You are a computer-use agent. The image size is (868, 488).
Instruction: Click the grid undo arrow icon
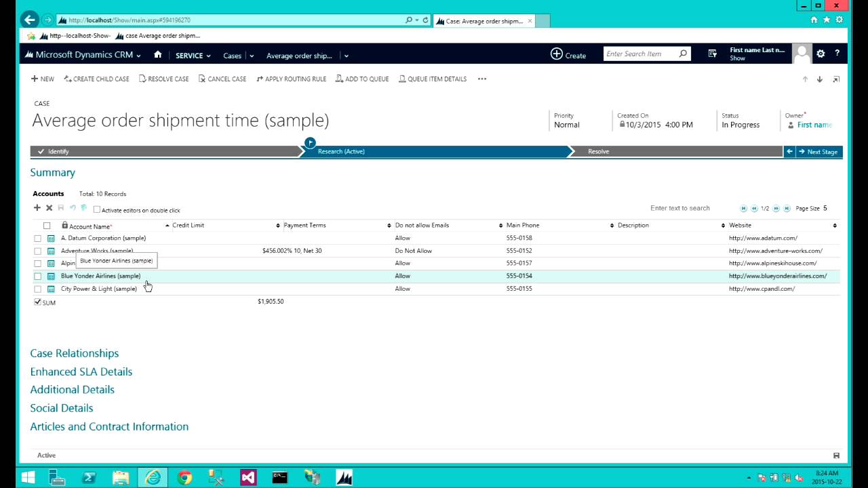coord(73,208)
